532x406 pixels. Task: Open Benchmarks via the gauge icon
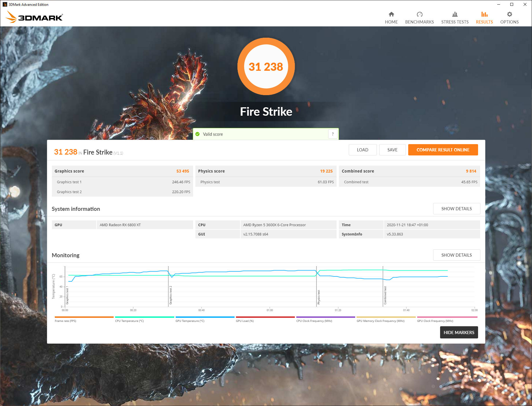tap(420, 14)
